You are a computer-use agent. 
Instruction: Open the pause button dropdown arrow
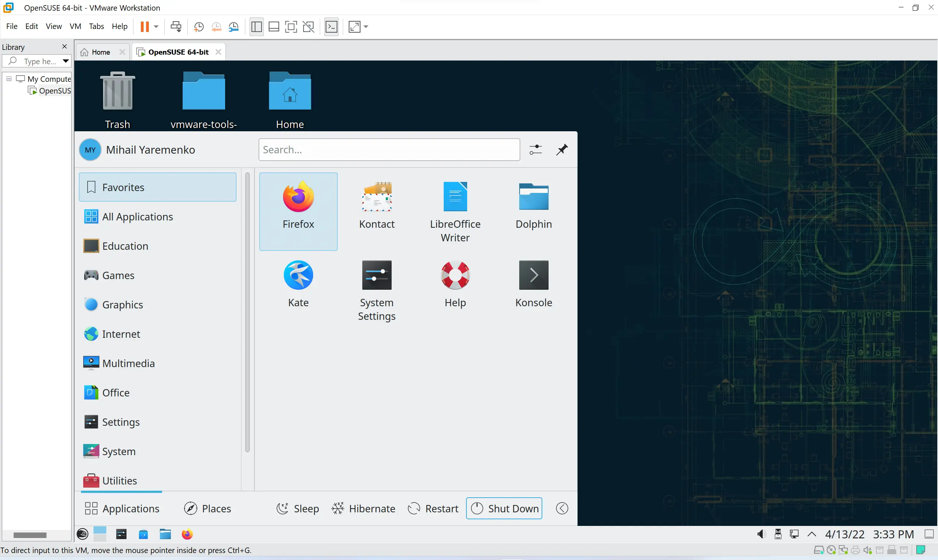pos(156,27)
